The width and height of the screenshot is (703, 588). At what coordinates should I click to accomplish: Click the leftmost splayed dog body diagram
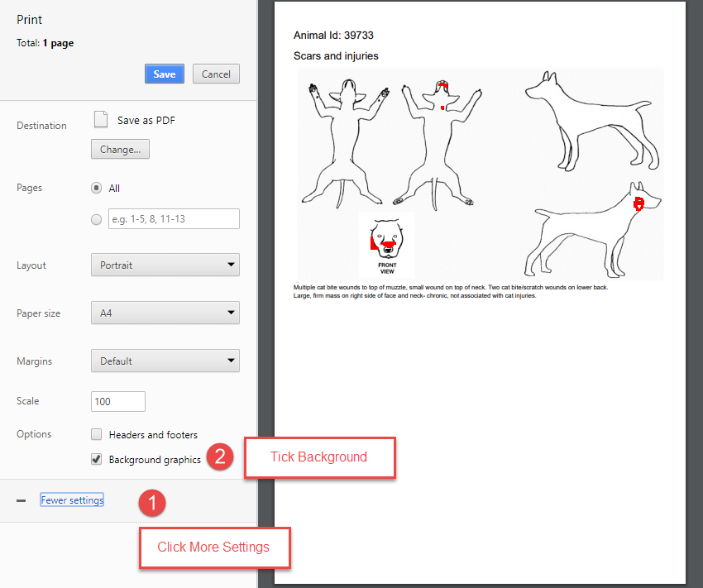click(x=347, y=141)
